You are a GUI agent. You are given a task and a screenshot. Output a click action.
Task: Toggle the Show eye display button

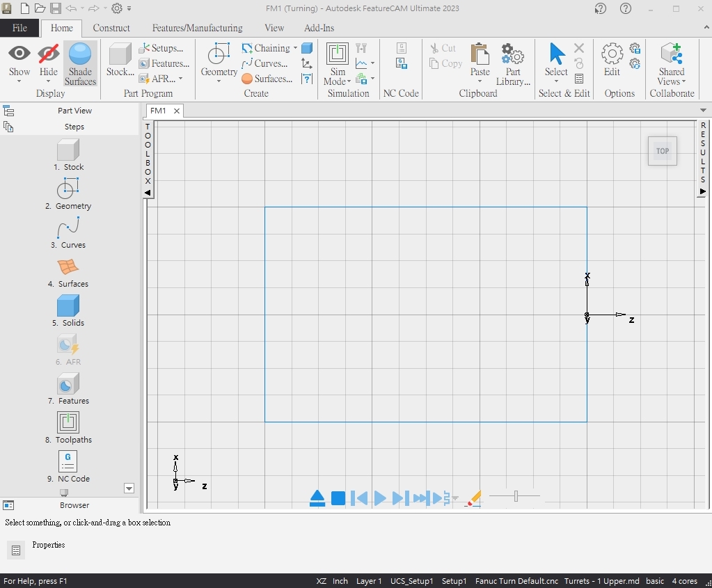[19, 54]
